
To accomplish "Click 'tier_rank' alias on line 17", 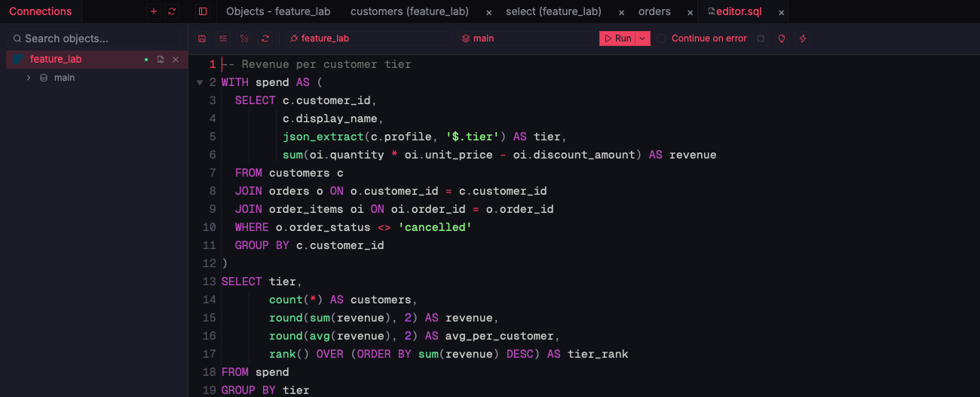I will [598, 354].
